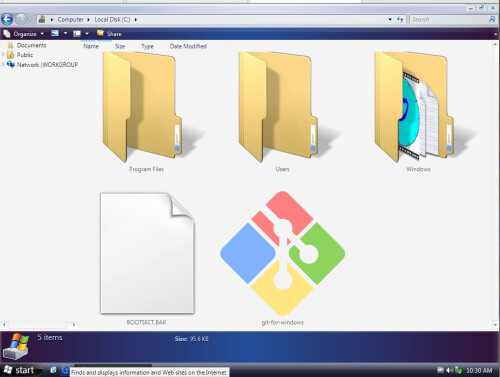Click the Share button in toolbar
Screen dimensions: 500x377
click(109, 33)
